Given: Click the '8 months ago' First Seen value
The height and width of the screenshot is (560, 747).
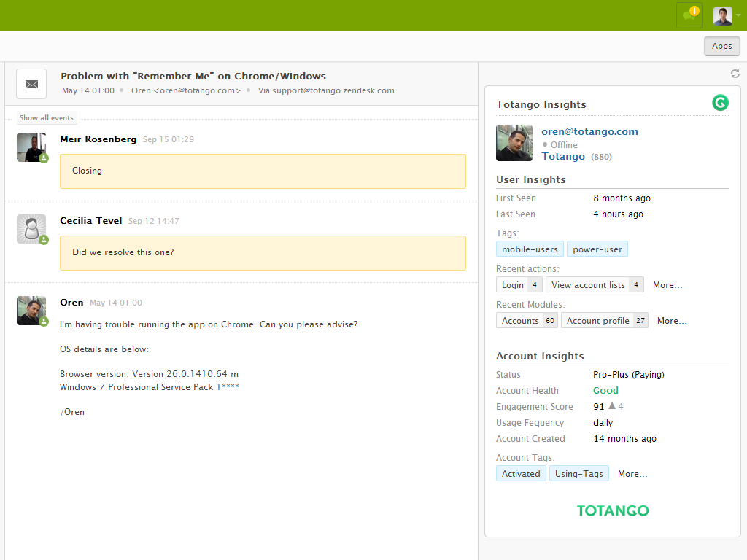Looking at the screenshot, I should (622, 198).
